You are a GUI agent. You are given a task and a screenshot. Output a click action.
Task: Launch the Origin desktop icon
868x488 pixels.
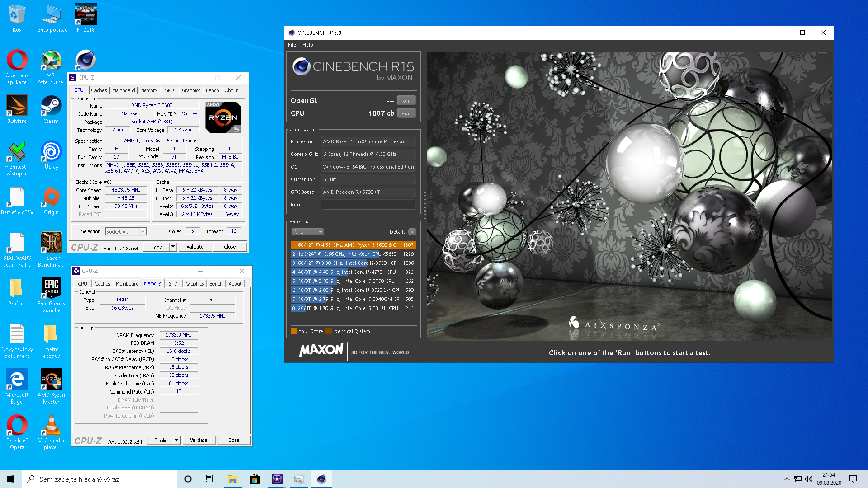click(51, 201)
